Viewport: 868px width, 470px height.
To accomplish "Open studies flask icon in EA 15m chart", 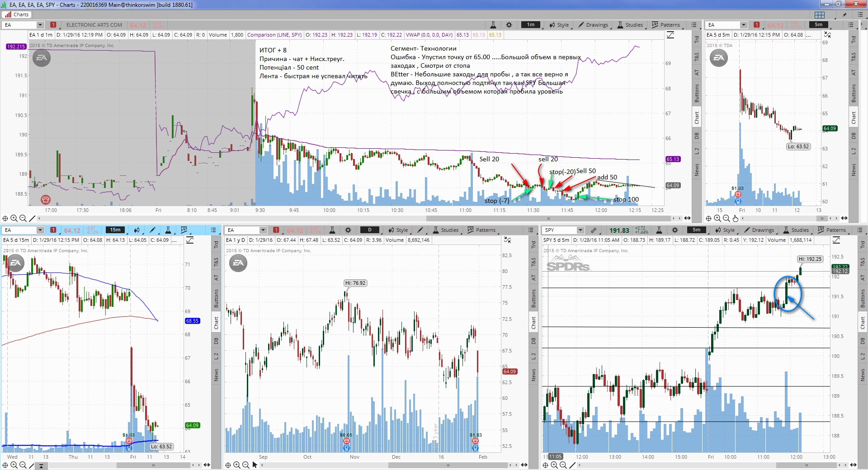I will click(168, 230).
